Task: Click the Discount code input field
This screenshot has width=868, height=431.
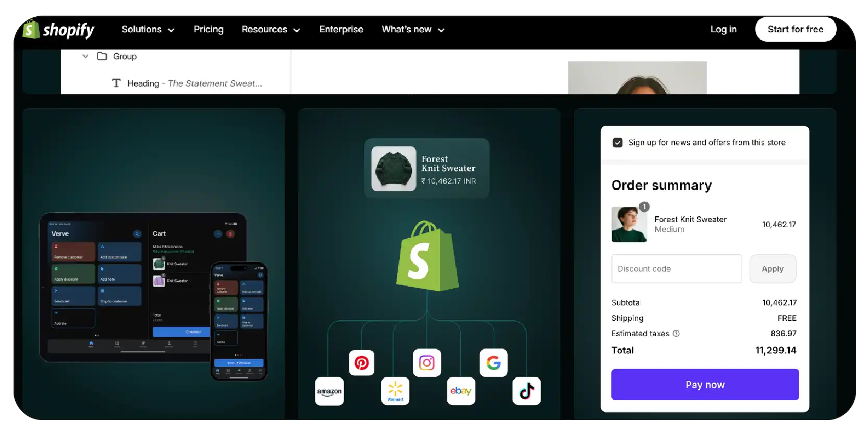Action: [676, 269]
